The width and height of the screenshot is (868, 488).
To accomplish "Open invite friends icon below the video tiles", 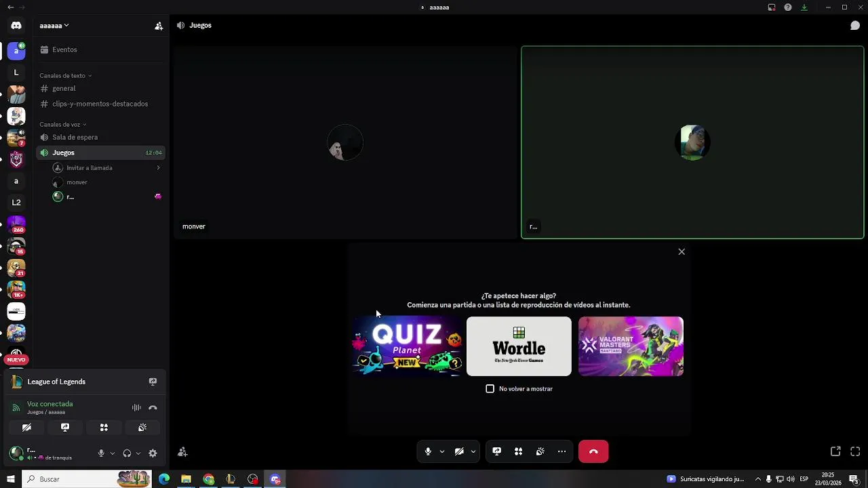I will click(x=182, y=451).
